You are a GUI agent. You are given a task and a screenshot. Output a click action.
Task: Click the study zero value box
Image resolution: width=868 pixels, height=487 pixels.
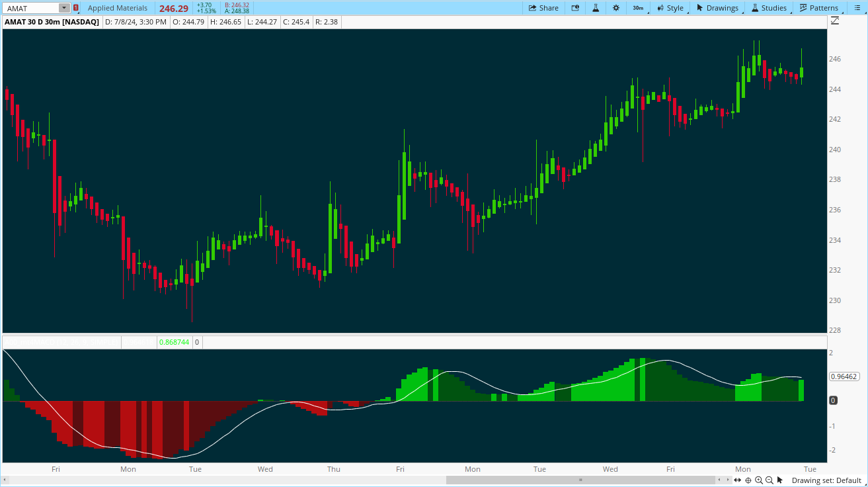tap(197, 342)
